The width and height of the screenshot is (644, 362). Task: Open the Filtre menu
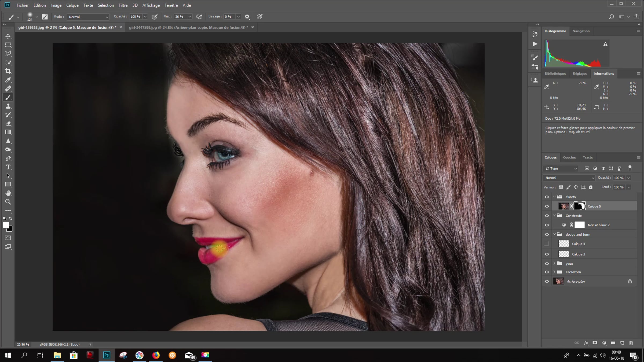123,5
